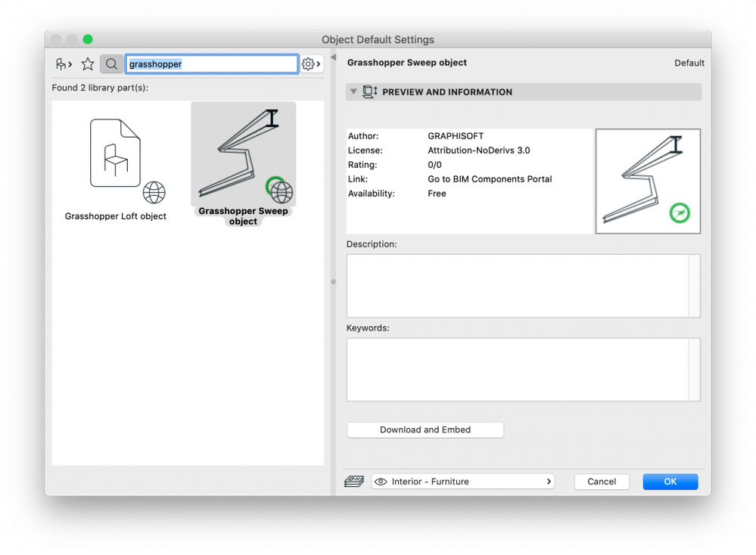Click the Grasshopper Sweep object title heading
The height and width of the screenshot is (555, 756).
(x=407, y=63)
